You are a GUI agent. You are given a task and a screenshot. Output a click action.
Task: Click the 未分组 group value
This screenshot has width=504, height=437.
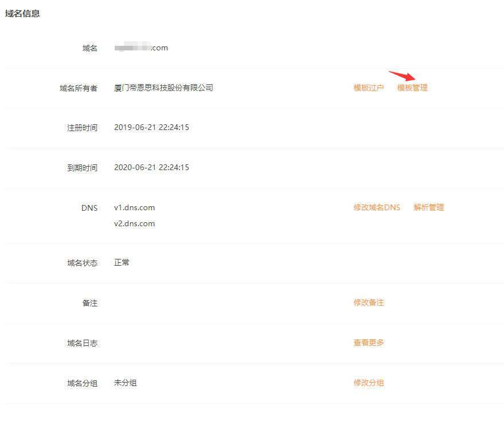[x=125, y=383]
